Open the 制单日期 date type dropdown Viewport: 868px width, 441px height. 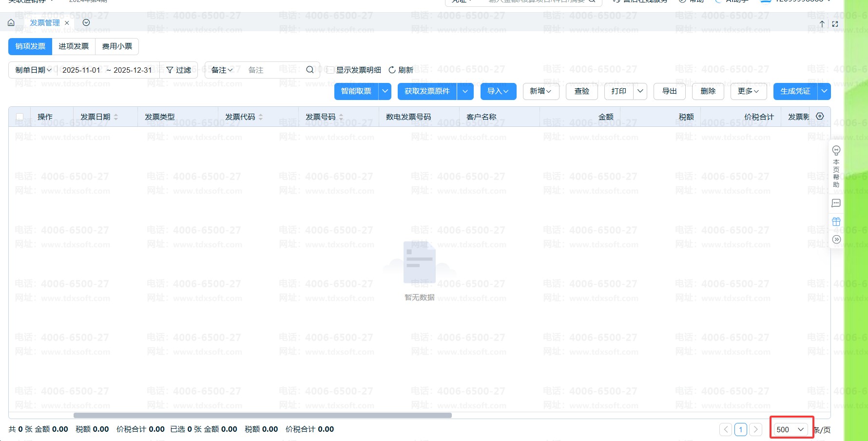click(33, 70)
